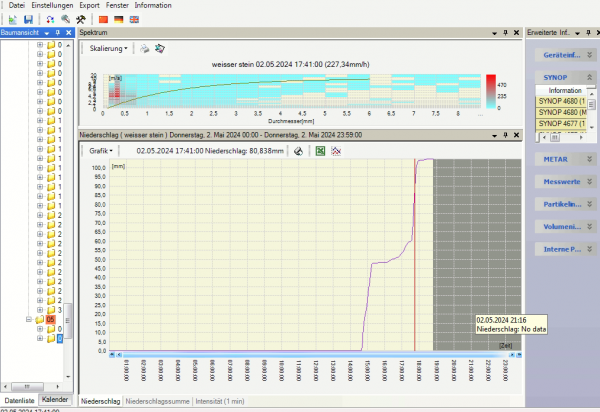Toggle pin on the Spektrum panel
Screen dimensions: 600x412
click(507, 33)
